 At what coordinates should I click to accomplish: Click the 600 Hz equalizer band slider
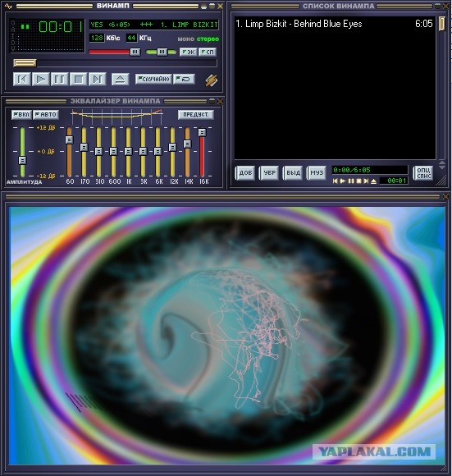click(113, 152)
